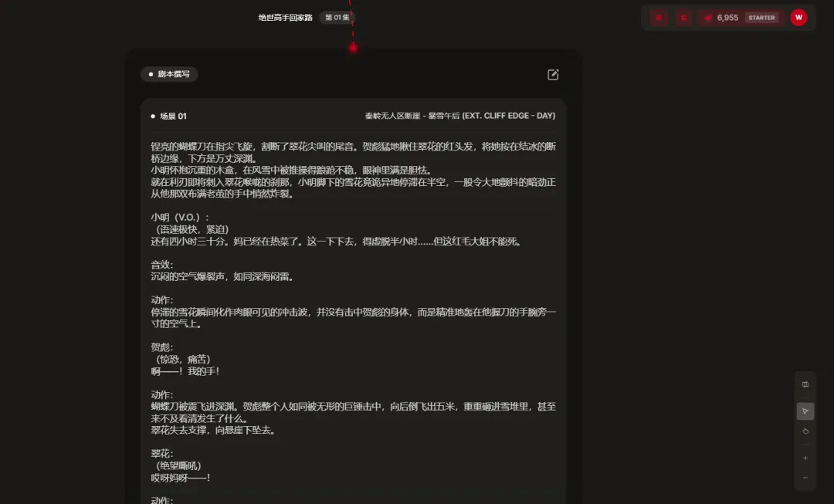Select the 贺彪： character cue

click(161, 347)
